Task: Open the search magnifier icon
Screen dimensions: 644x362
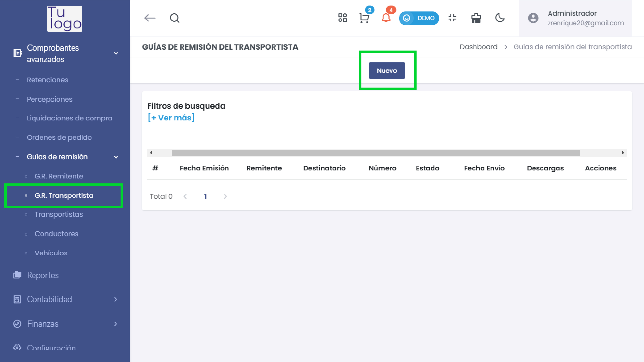Action: 175,18
